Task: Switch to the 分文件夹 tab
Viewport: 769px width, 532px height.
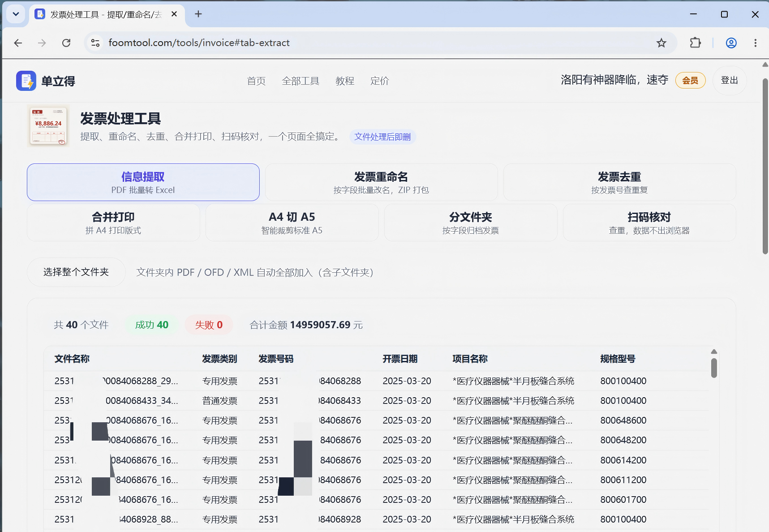Action: 471,223
